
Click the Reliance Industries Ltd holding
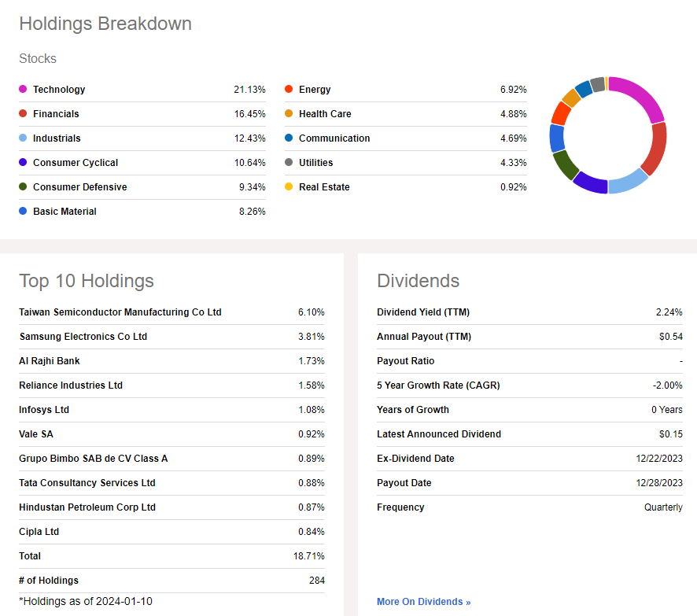tap(71, 385)
